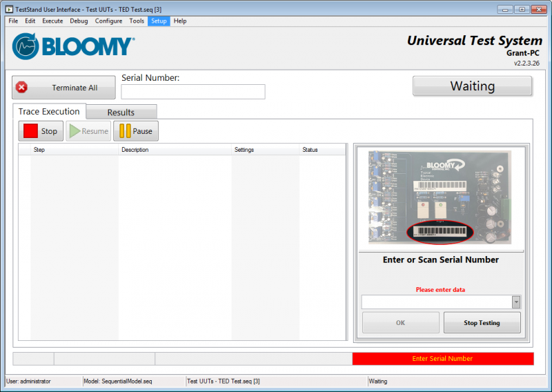Click the Description column header
This screenshot has height=392, width=552.
point(175,150)
